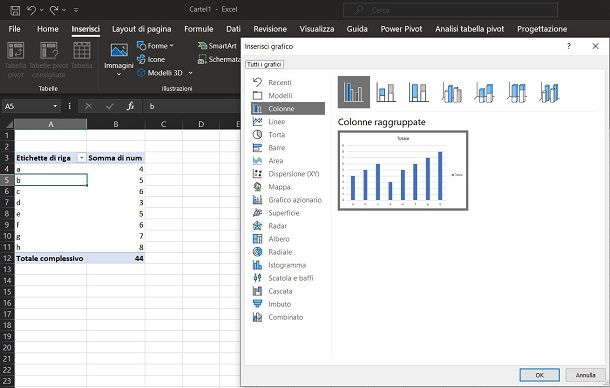Click the Icone ribbon button
The width and height of the screenshot is (610, 388).
pos(151,60)
